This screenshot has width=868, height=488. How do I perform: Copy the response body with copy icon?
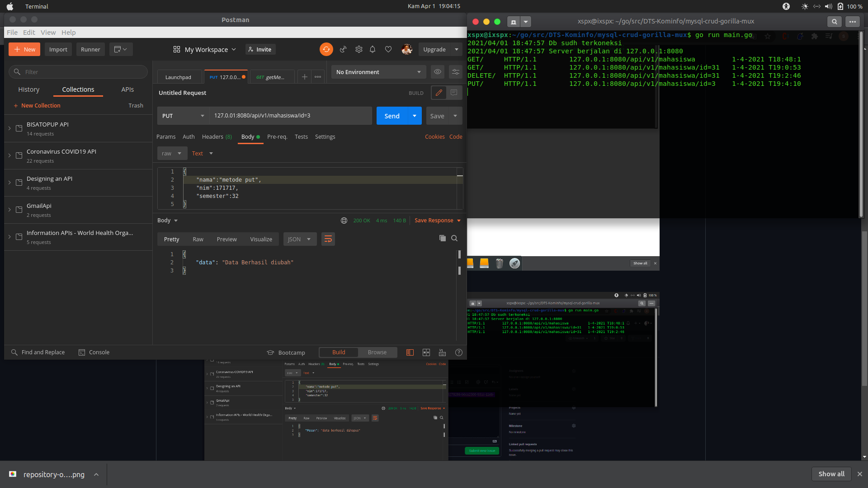coord(443,238)
